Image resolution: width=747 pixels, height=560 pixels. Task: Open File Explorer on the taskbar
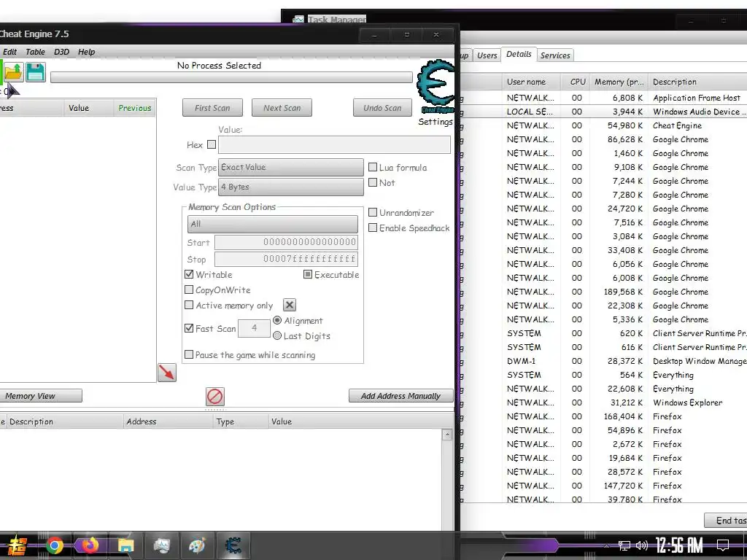125,545
